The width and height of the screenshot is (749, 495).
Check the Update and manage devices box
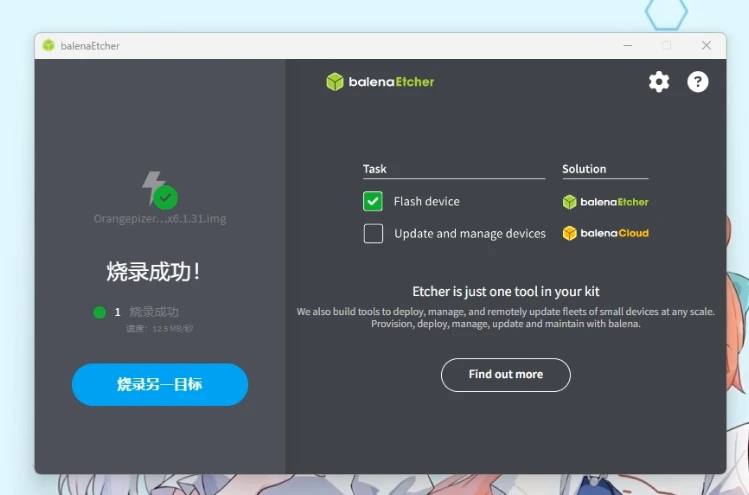pyautogui.click(x=373, y=234)
